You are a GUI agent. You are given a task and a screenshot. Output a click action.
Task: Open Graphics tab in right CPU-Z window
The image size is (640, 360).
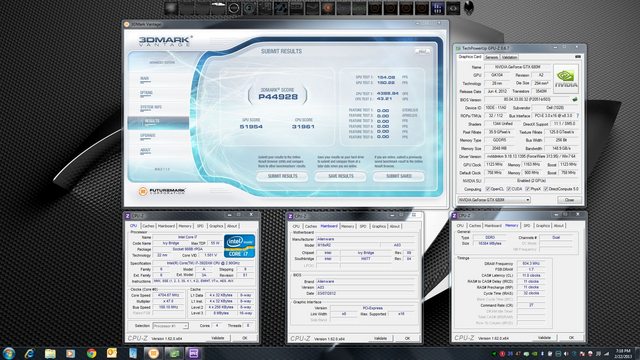[542, 225]
